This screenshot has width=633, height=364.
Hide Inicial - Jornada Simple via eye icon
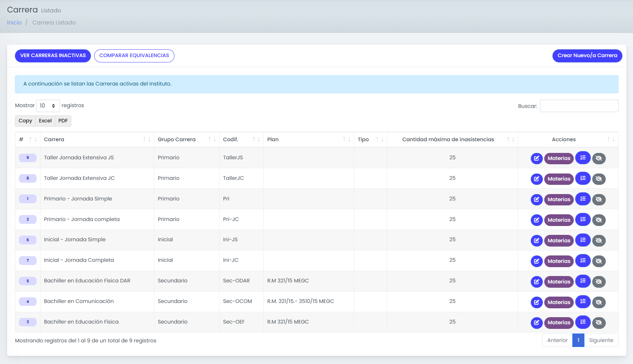tap(599, 241)
